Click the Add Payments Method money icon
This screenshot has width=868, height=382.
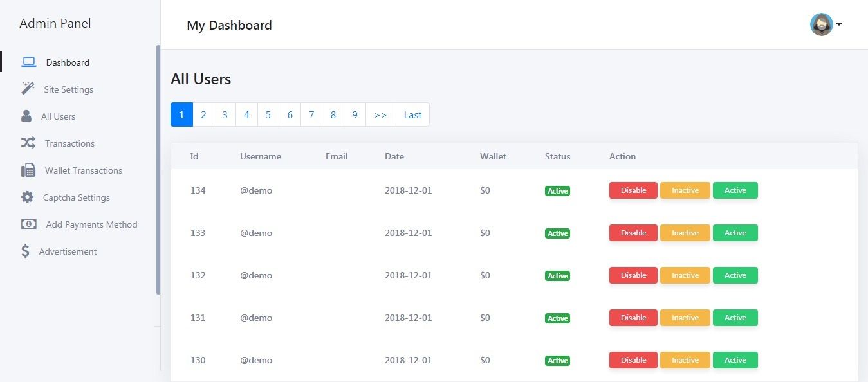[29, 224]
